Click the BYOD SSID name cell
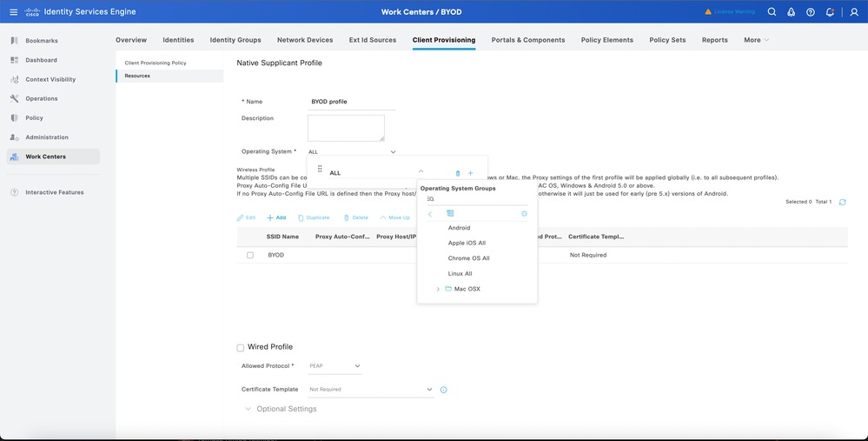 [x=275, y=256]
